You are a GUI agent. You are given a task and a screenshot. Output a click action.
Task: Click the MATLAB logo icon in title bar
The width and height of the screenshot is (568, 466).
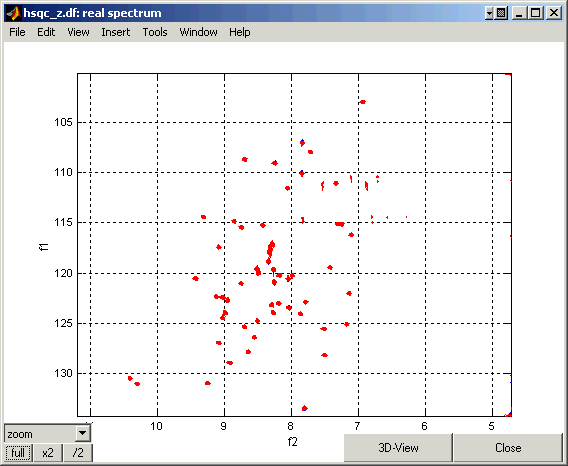pyautogui.click(x=14, y=13)
